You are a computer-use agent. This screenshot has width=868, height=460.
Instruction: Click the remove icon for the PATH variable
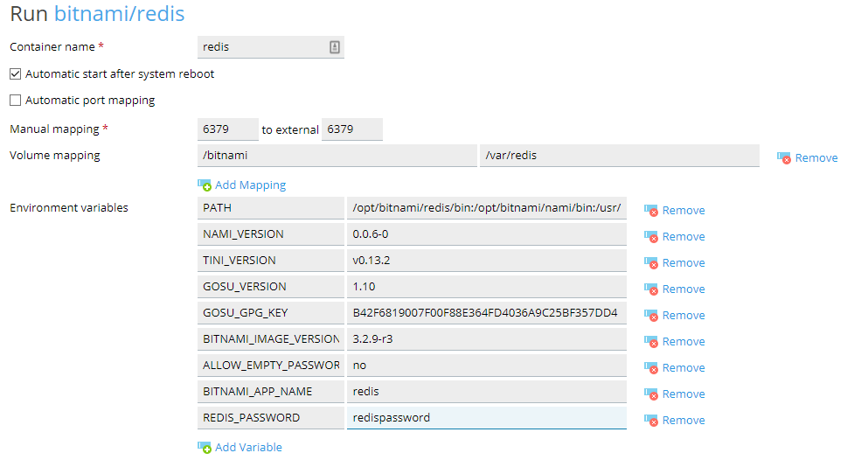click(x=651, y=211)
